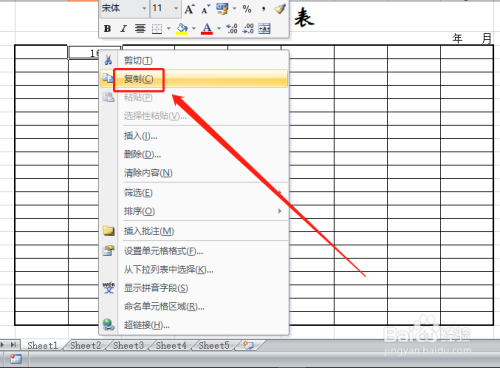This screenshot has height=368, width=500.
Task: Increase decimal places in mini toolbar
Action: (x=232, y=29)
